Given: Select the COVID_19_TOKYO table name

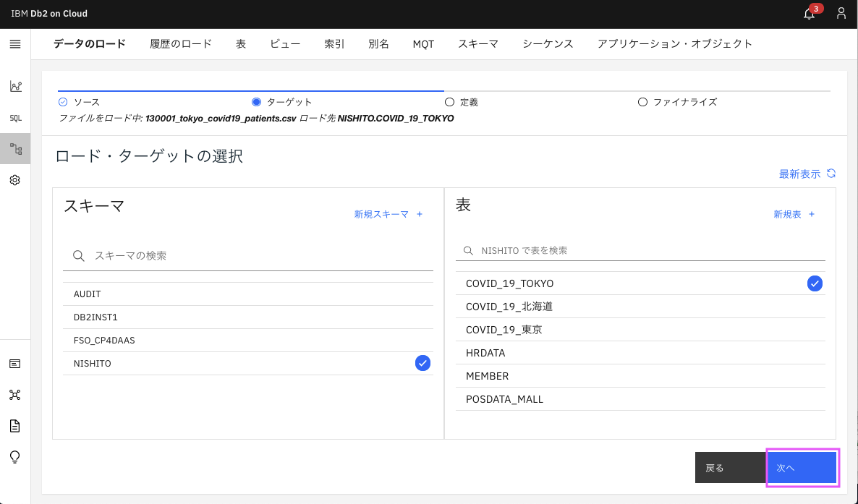Looking at the screenshot, I should point(509,283).
